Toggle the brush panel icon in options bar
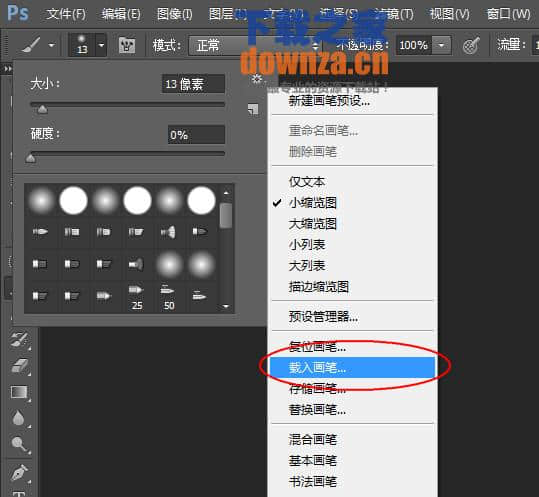Screen dimensions: 539x497 [x=126, y=45]
